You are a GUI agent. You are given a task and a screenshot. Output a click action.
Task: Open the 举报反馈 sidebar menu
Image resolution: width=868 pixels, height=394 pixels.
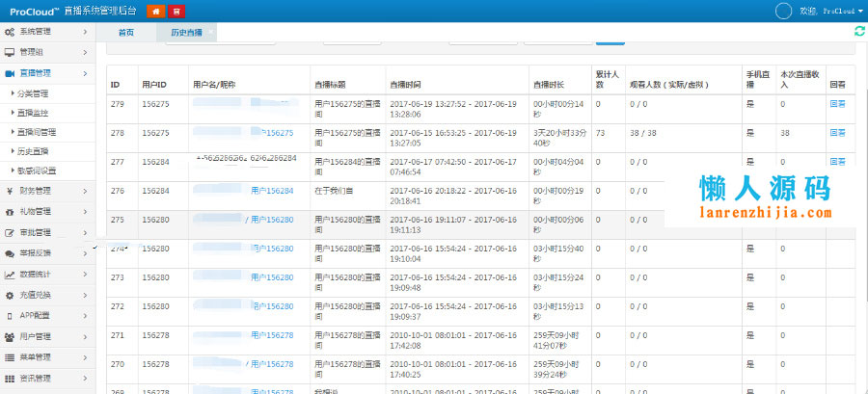[x=47, y=253]
